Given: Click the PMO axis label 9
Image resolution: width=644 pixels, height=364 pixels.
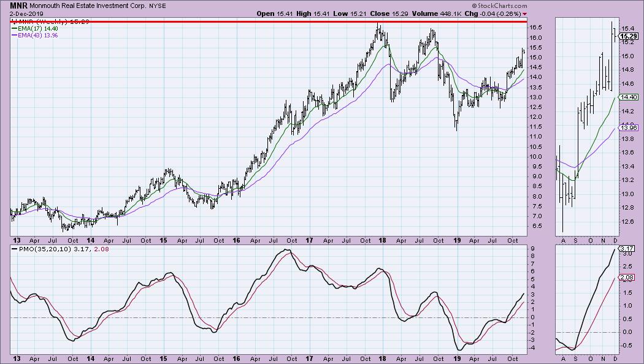Looking at the screenshot, I should point(532,249).
